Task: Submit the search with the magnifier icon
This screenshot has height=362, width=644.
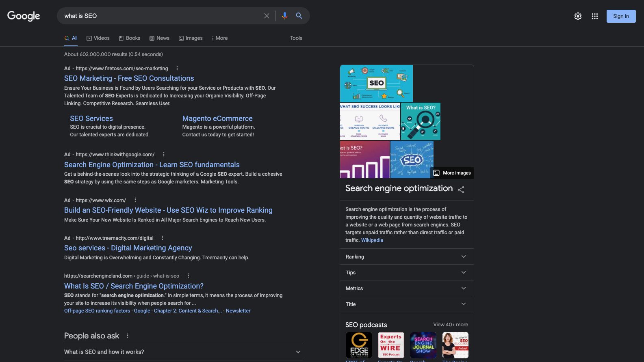Action: pos(299,16)
